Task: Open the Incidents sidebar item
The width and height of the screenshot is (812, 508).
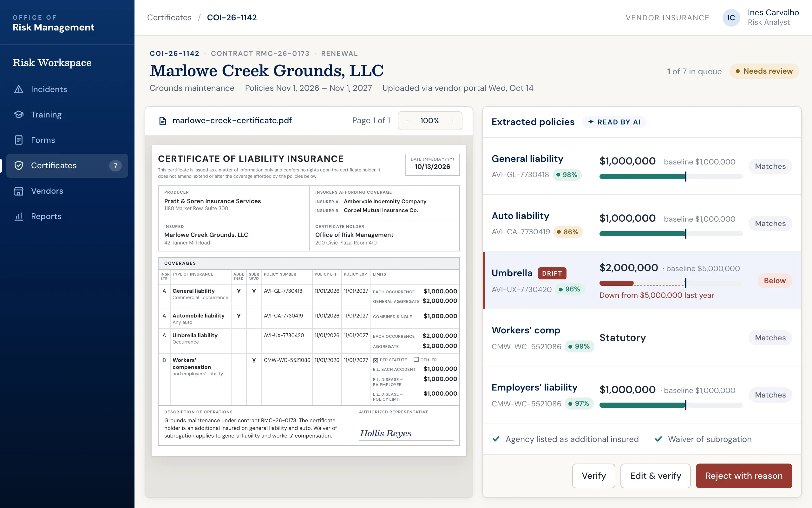Action: (x=67, y=89)
